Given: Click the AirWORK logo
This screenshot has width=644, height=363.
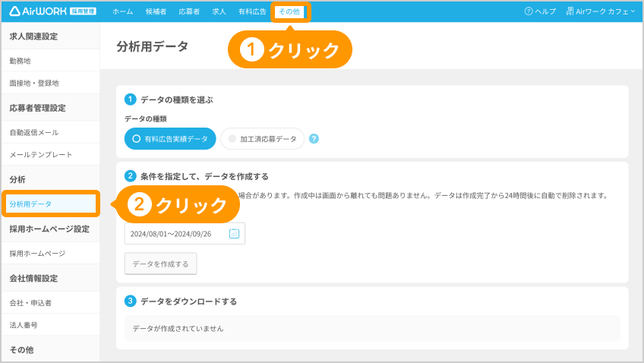Looking at the screenshot, I should coord(52,11).
